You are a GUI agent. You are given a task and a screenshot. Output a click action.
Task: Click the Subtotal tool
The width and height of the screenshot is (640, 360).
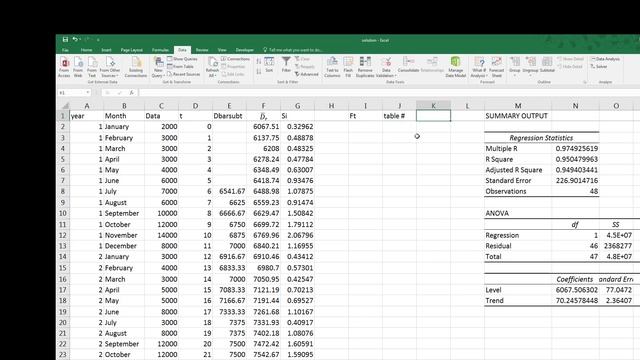click(547, 64)
